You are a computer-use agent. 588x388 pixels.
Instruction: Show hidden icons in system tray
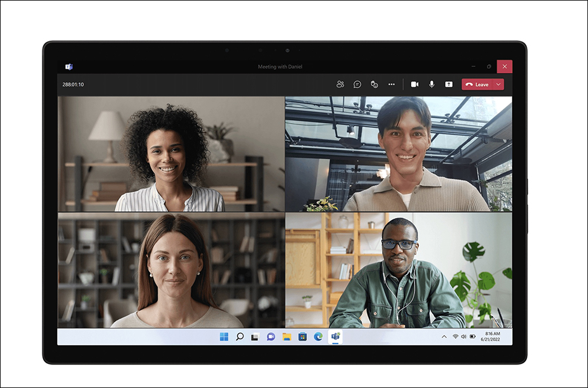point(444,337)
